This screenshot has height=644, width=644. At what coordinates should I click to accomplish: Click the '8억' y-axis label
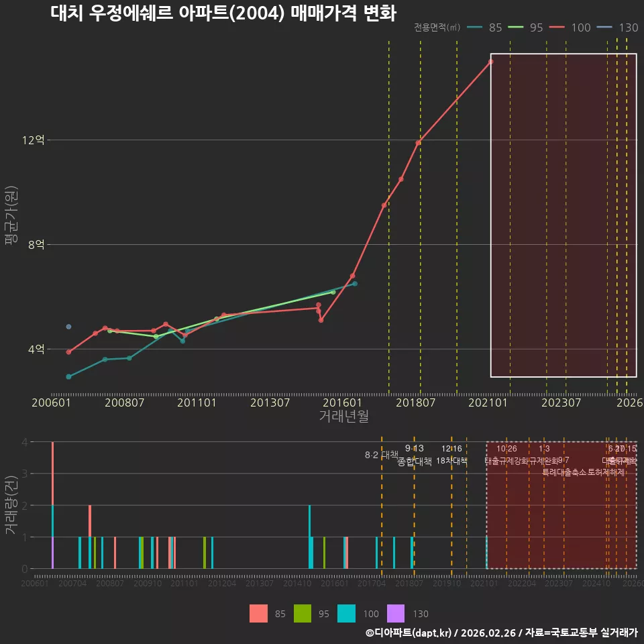(36, 244)
